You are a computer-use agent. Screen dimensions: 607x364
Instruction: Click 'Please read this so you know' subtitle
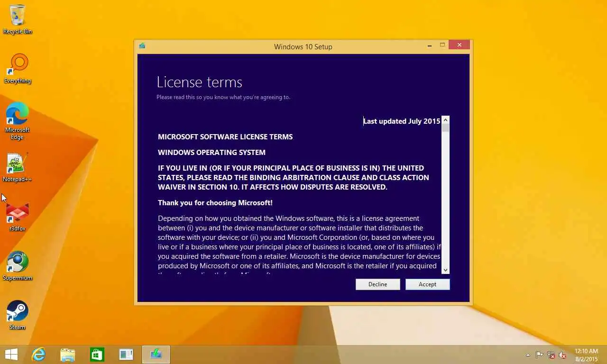(223, 97)
